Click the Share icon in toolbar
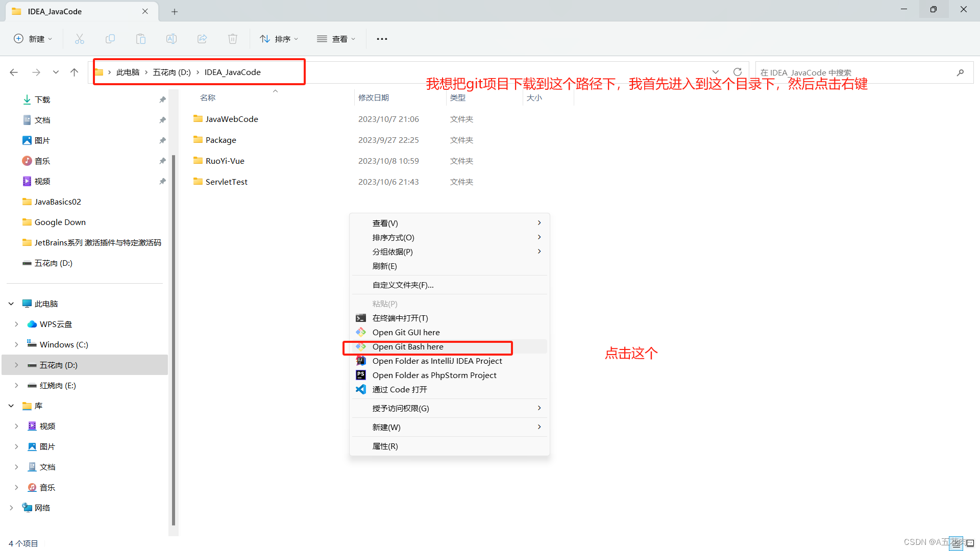Viewport: 980px width, 551px height. click(x=202, y=39)
